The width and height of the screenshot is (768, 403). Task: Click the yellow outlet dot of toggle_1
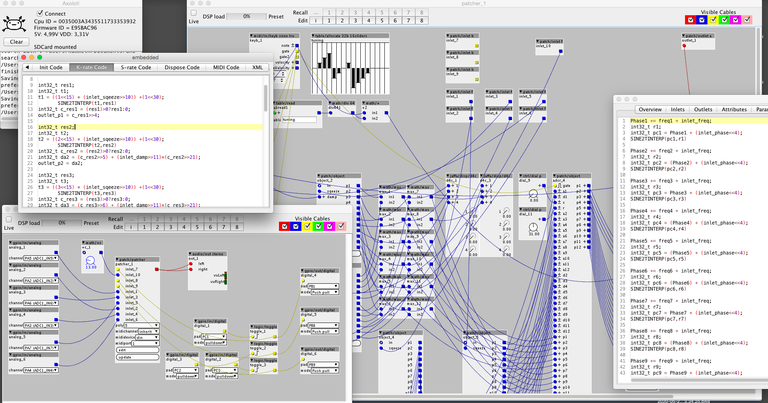274,336
